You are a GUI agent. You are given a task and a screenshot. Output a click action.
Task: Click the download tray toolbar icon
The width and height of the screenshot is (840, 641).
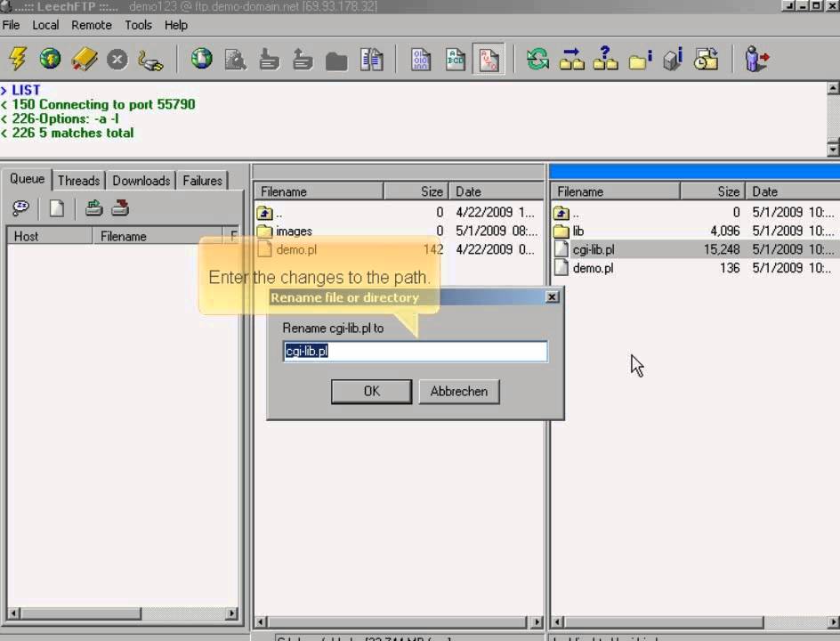(x=269, y=60)
